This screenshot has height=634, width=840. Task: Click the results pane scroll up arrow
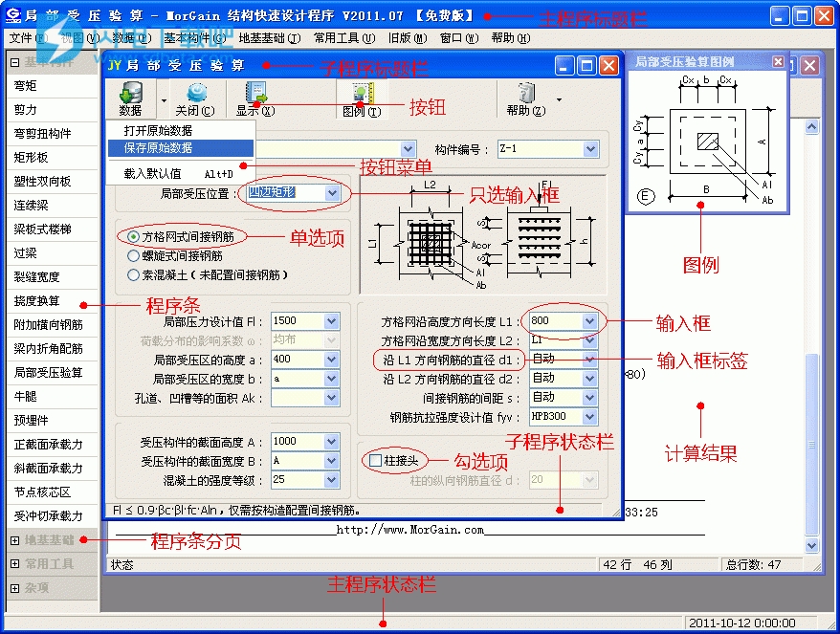click(812, 127)
